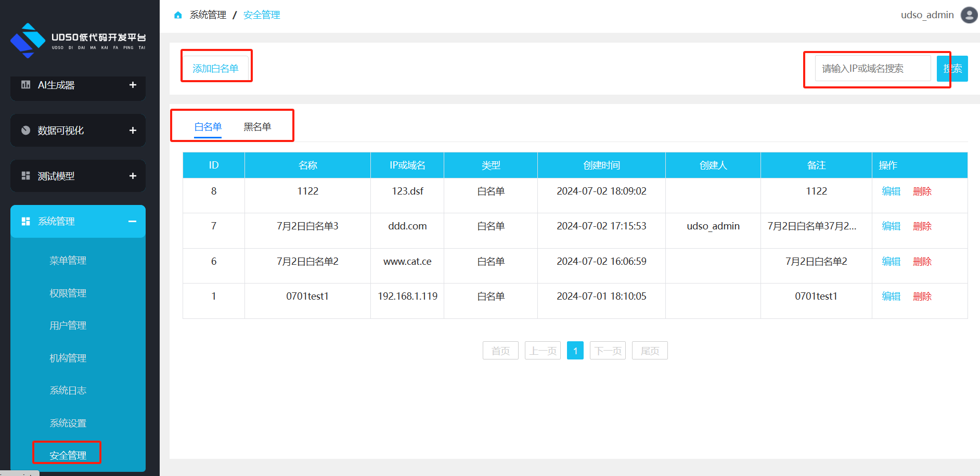Click the home icon in breadcrumb
980x476 pixels.
[x=178, y=15]
